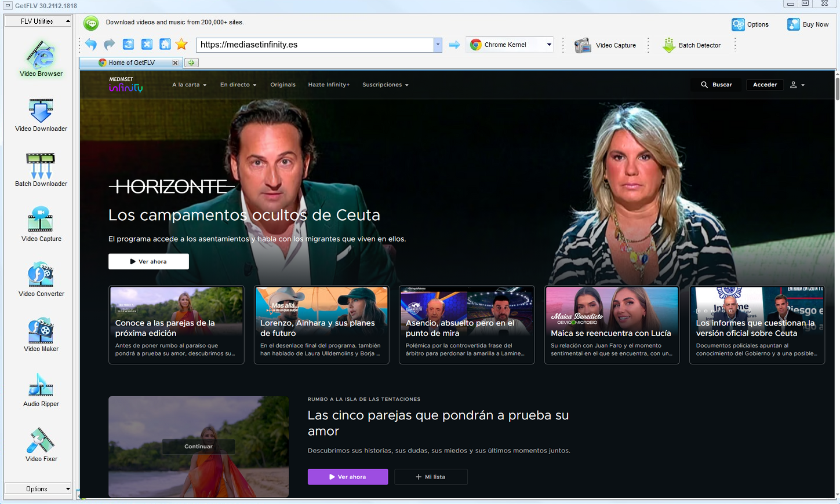This screenshot has height=504, width=840.
Task: Expand the Options dropdown at sidebar bottom
Action: (x=38, y=488)
